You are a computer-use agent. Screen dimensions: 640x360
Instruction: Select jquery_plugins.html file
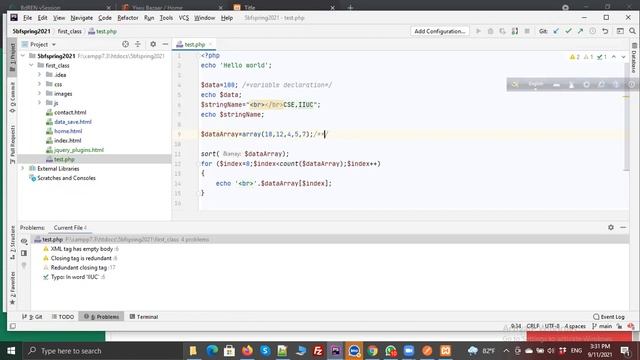tap(79, 150)
